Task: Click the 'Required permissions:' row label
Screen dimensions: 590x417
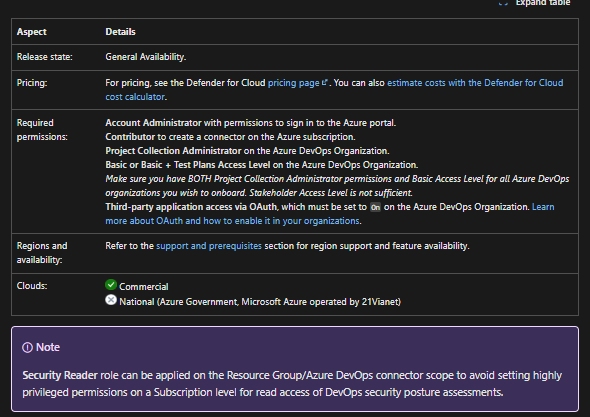Action: (42, 130)
